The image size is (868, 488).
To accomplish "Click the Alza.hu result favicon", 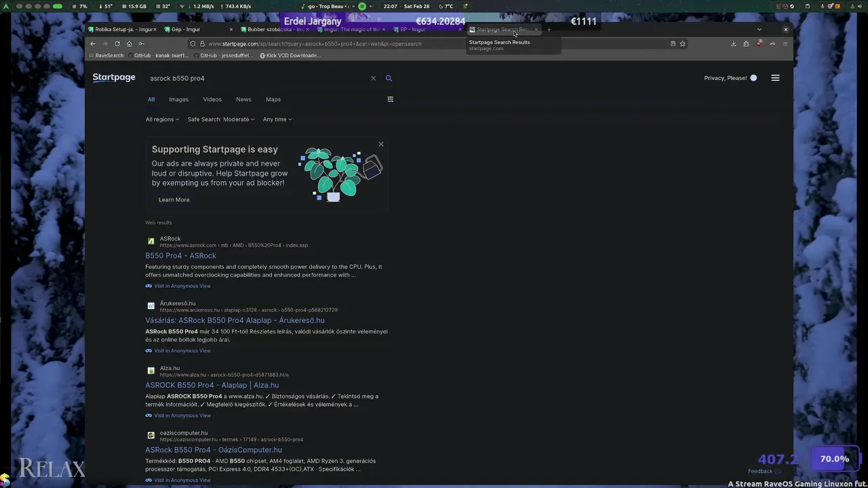I will (151, 371).
